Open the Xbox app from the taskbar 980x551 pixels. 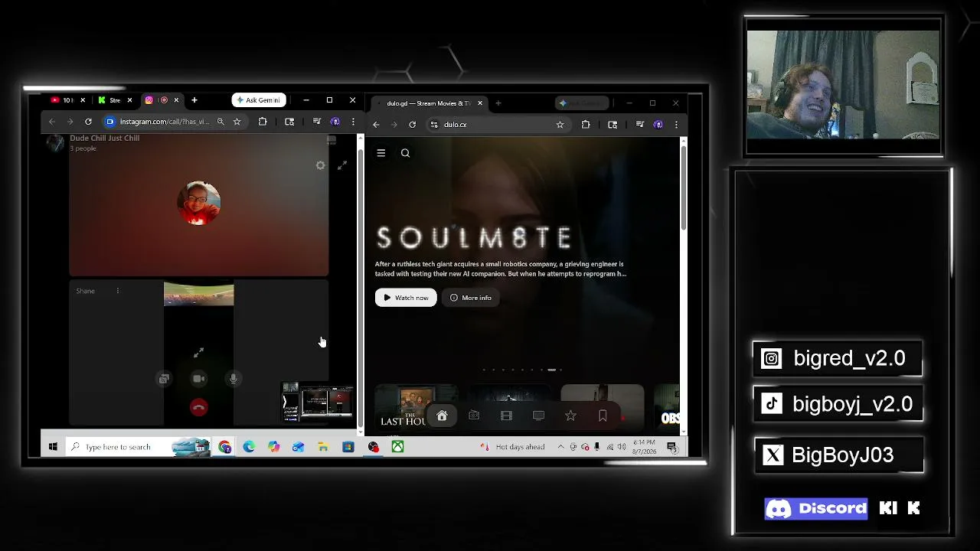397,447
